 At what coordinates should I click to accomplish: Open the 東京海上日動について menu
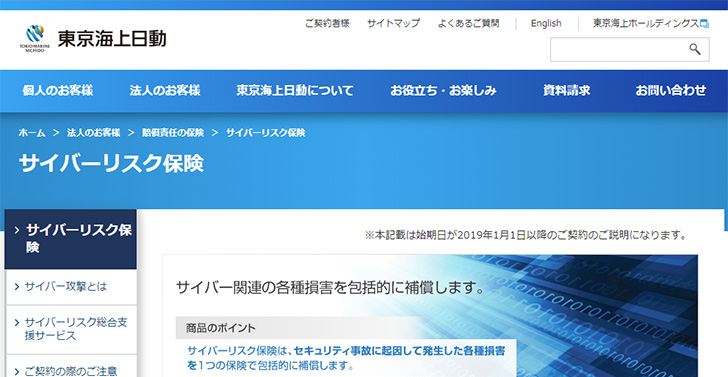(x=295, y=90)
